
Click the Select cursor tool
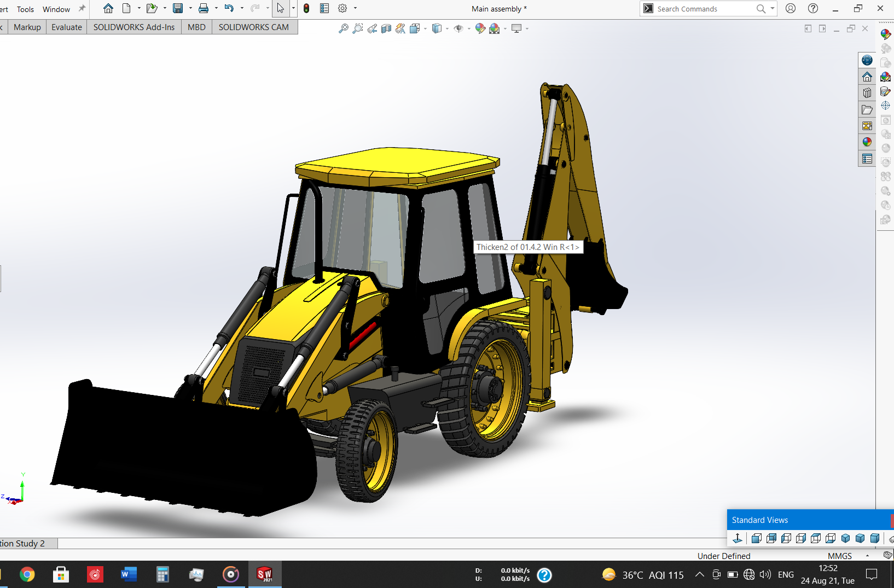[x=280, y=8]
